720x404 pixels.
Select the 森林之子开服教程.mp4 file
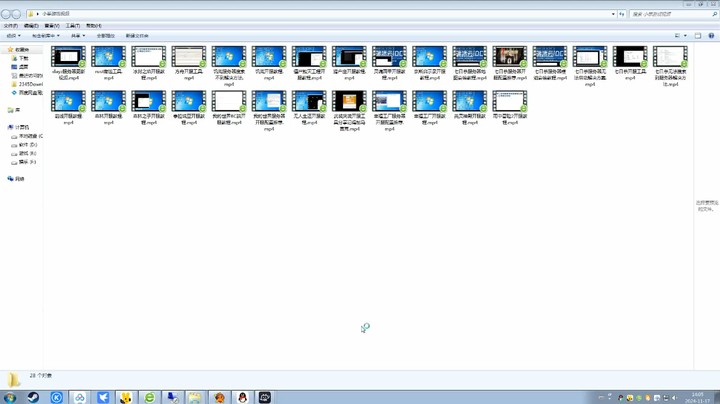point(148,108)
